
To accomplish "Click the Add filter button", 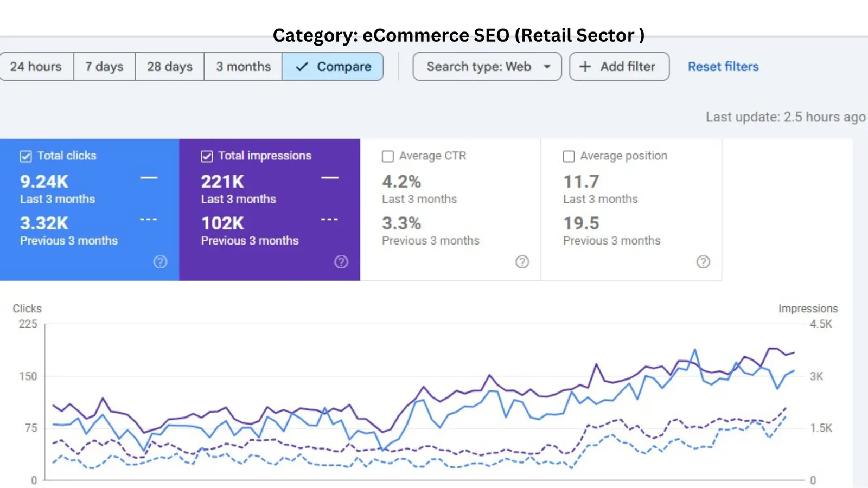I will tap(619, 67).
